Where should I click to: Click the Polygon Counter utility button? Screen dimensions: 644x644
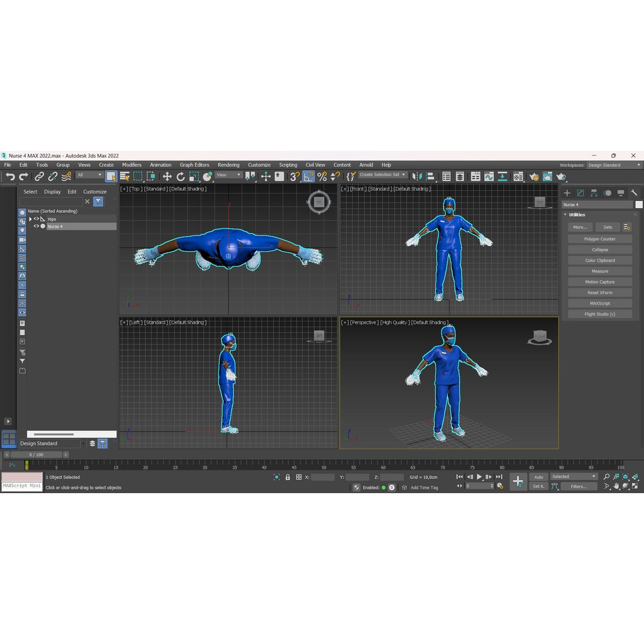tap(600, 239)
